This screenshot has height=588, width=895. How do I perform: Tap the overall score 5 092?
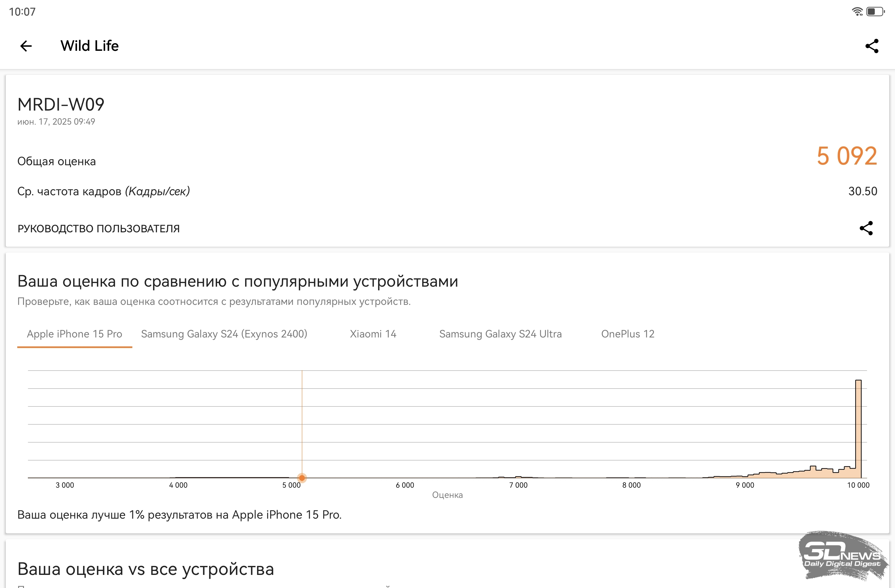tap(847, 156)
